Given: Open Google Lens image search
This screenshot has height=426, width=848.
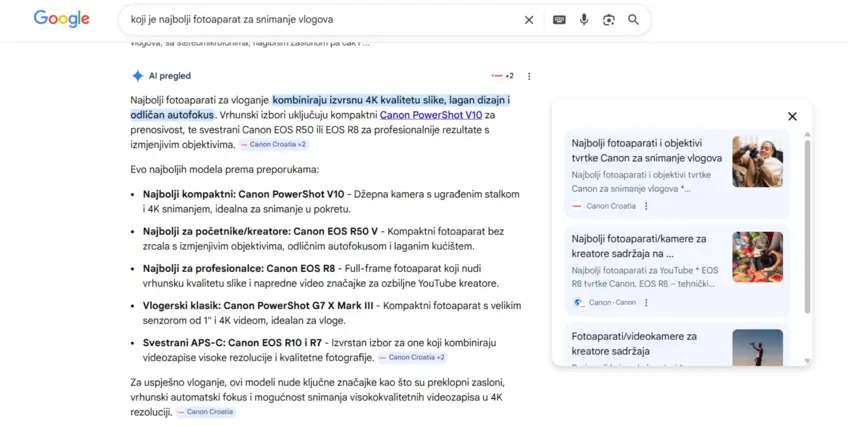Looking at the screenshot, I should pyautogui.click(x=609, y=20).
